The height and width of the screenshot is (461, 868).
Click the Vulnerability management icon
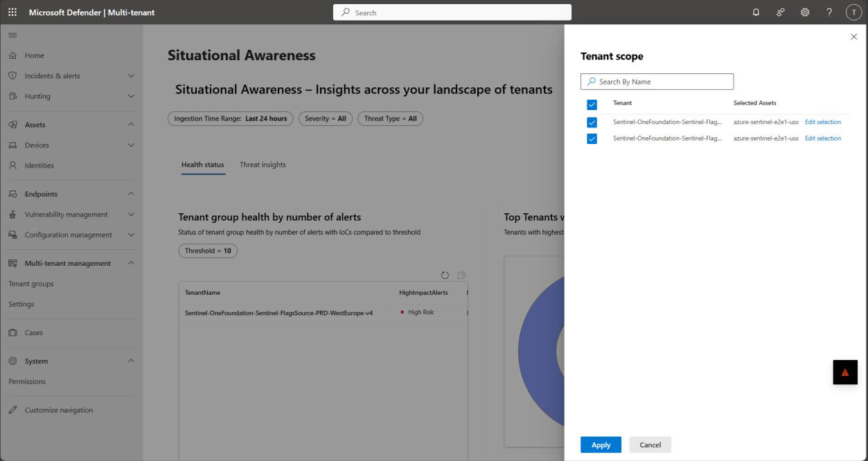[x=12, y=215]
